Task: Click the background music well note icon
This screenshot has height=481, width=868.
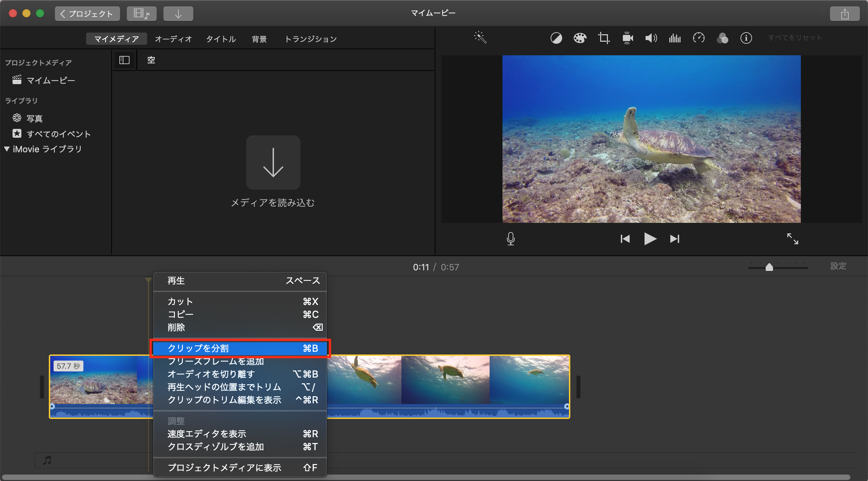Action: (x=47, y=460)
